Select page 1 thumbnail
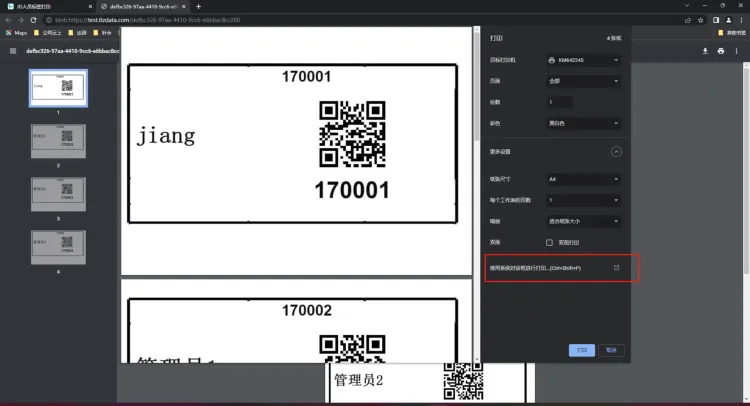This screenshot has width=750, height=406. point(58,88)
